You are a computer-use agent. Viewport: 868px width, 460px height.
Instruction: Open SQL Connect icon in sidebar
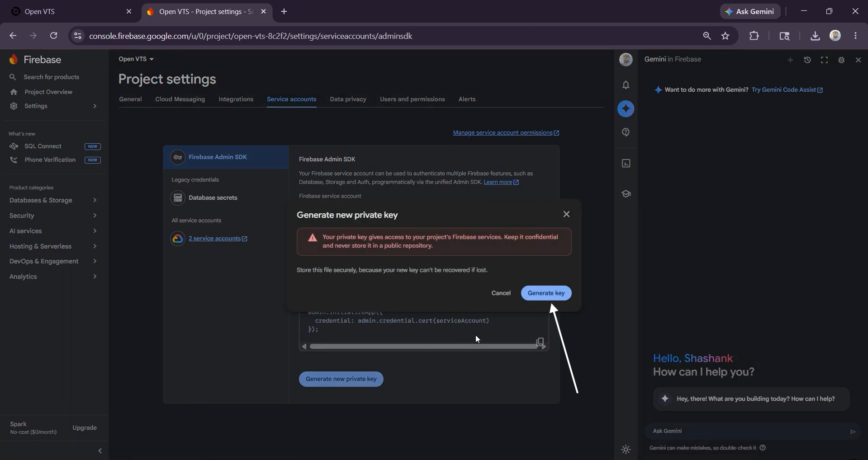tap(14, 146)
